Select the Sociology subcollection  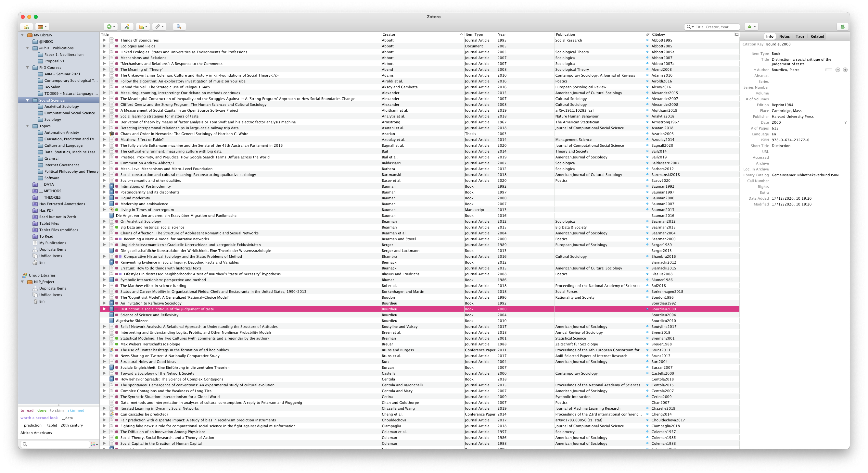point(53,119)
